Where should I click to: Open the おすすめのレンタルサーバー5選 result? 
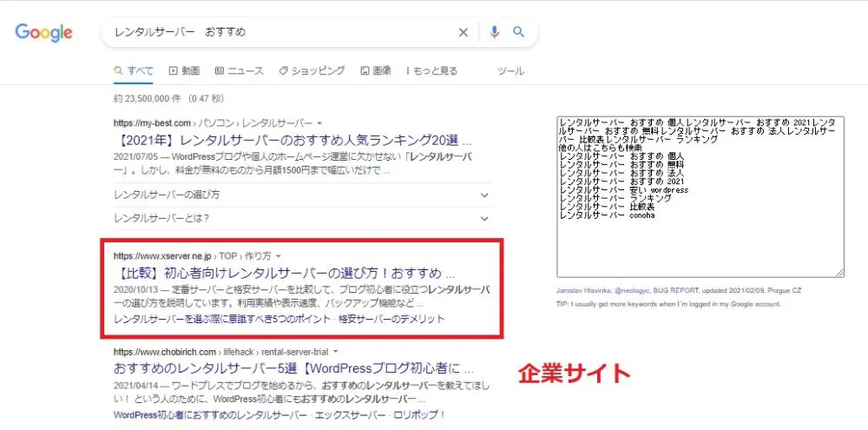(293, 367)
